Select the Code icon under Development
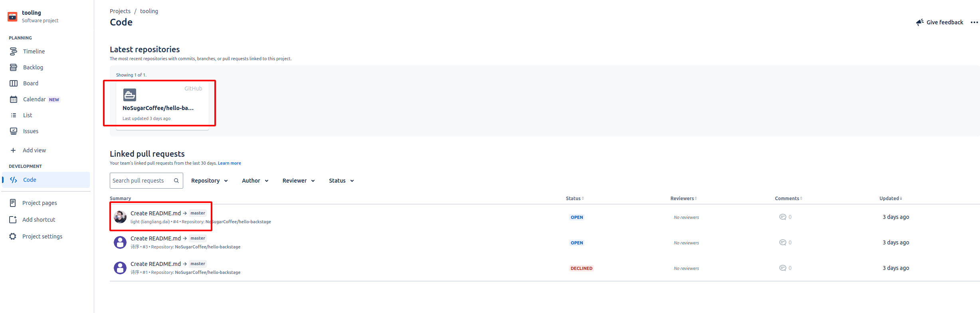The width and height of the screenshot is (980, 313). [14, 180]
